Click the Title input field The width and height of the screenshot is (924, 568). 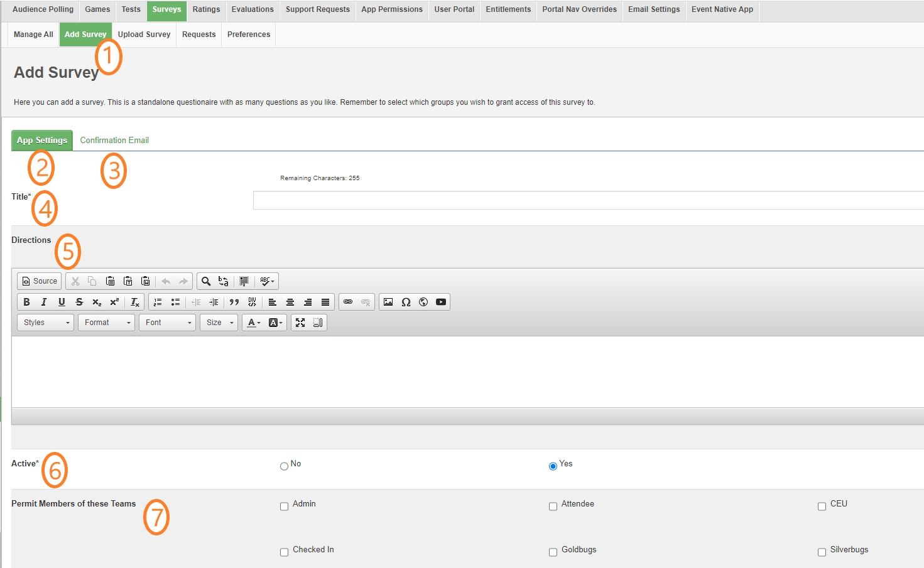point(588,200)
